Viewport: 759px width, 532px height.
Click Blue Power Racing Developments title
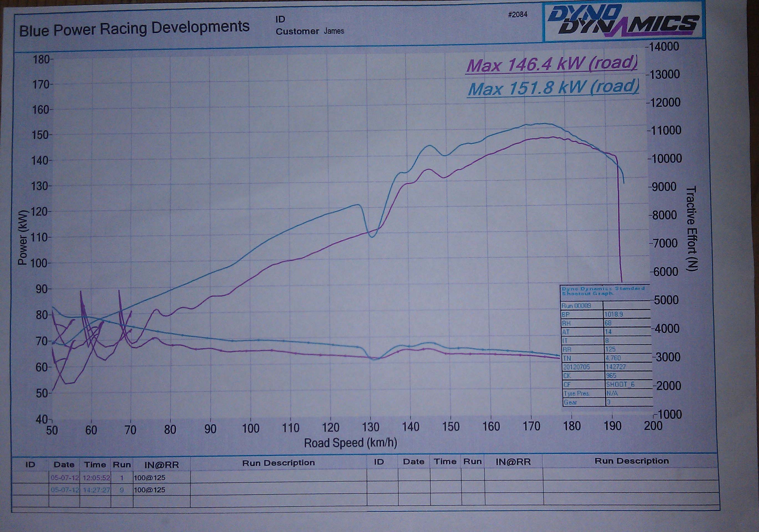[134, 29]
